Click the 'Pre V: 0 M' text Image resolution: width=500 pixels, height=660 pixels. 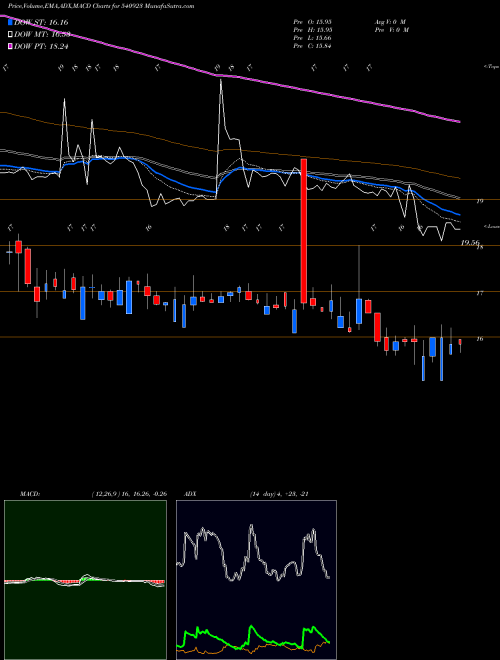[391, 30]
